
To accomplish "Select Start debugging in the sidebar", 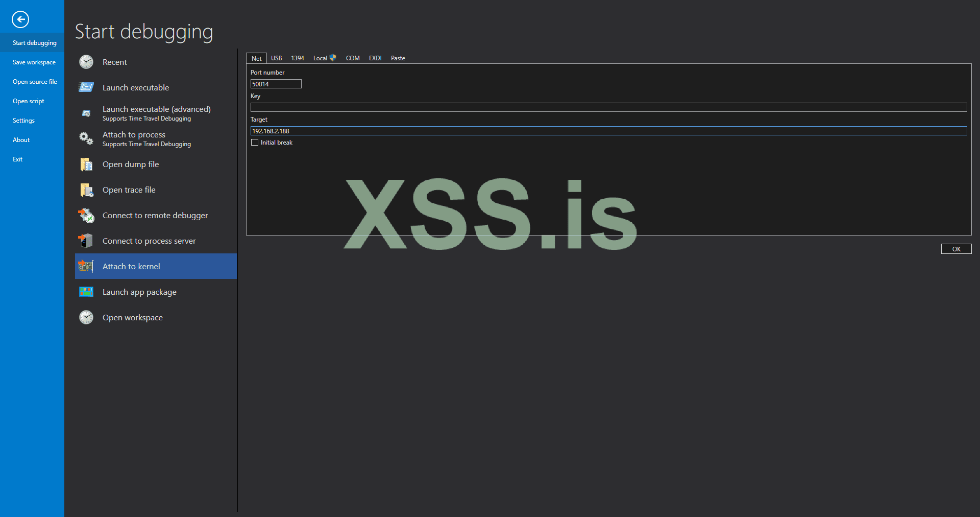I will pos(32,42).
